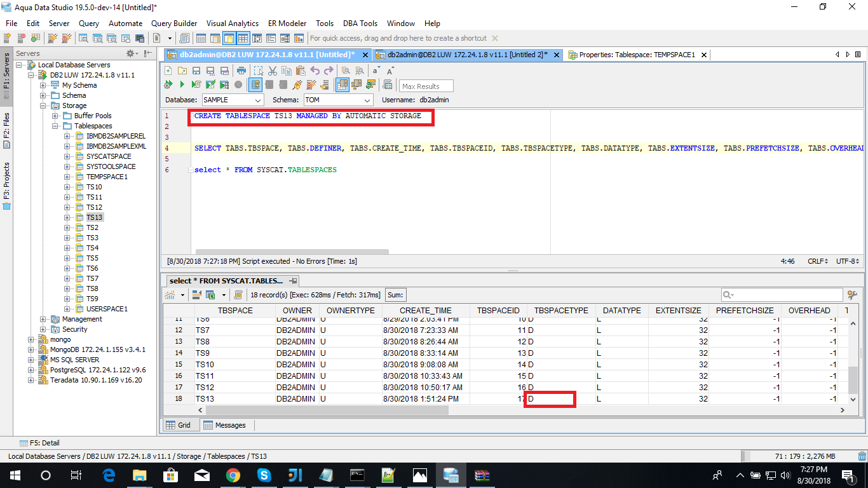This screenshot has height=488, width=868.
Task: Click the Print icon in editor toolbar
Action: (241, 71)
